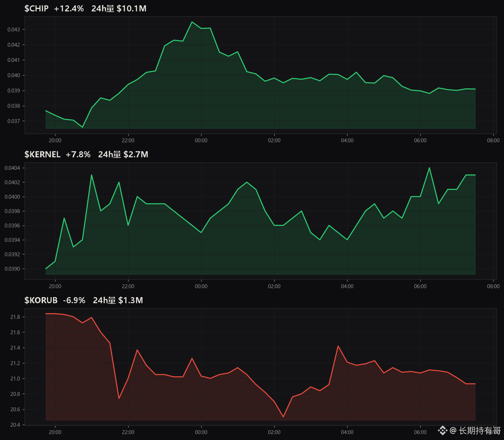
Task: Click the 0.039 y-axis tick
Action: click(x=14, y=91)
